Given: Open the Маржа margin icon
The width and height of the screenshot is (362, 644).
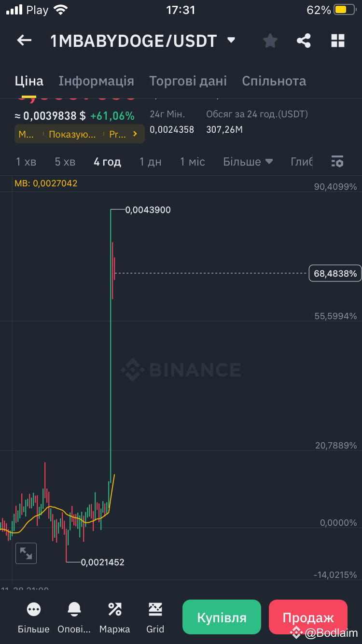Looking at the screenshot, I should (115, 609).
